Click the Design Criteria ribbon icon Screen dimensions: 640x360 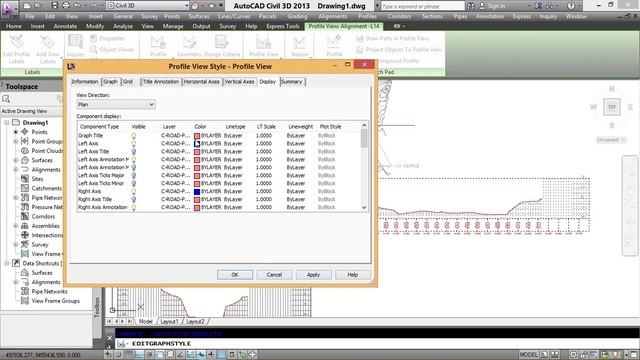click(x=222, y=42)
